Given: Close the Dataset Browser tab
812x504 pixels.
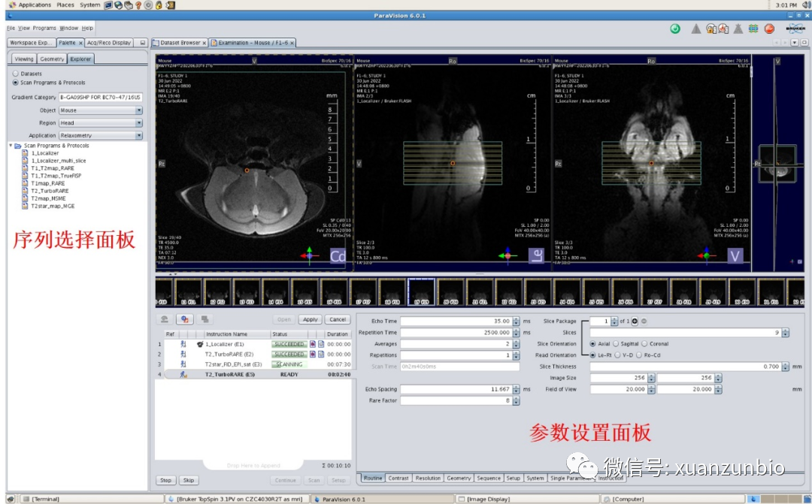Looking at the screenshot, I should (x=204, y=43).
